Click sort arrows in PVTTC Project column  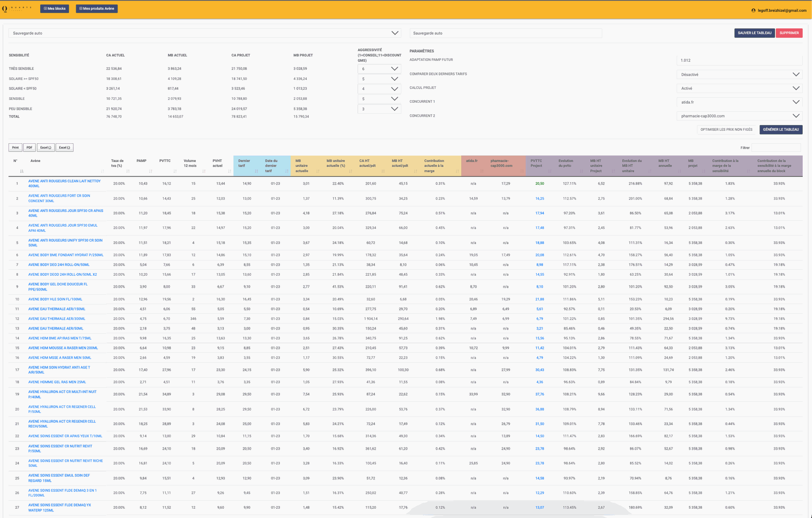[550, 171]
